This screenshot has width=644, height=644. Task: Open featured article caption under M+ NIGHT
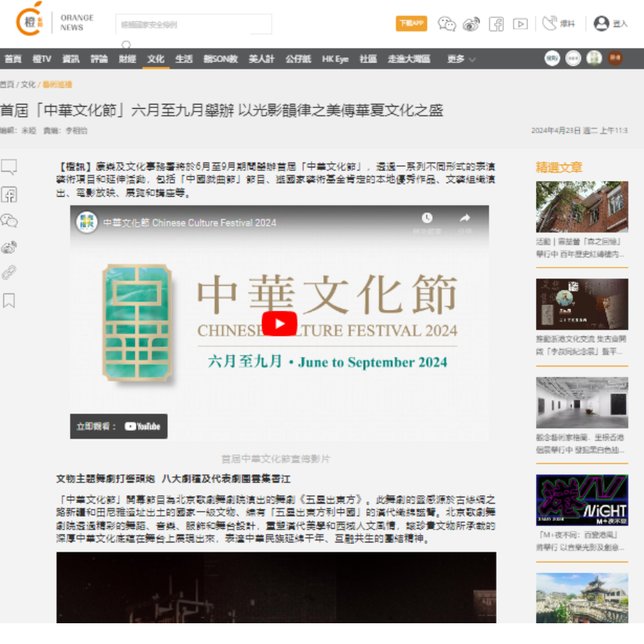pos(580,541)
